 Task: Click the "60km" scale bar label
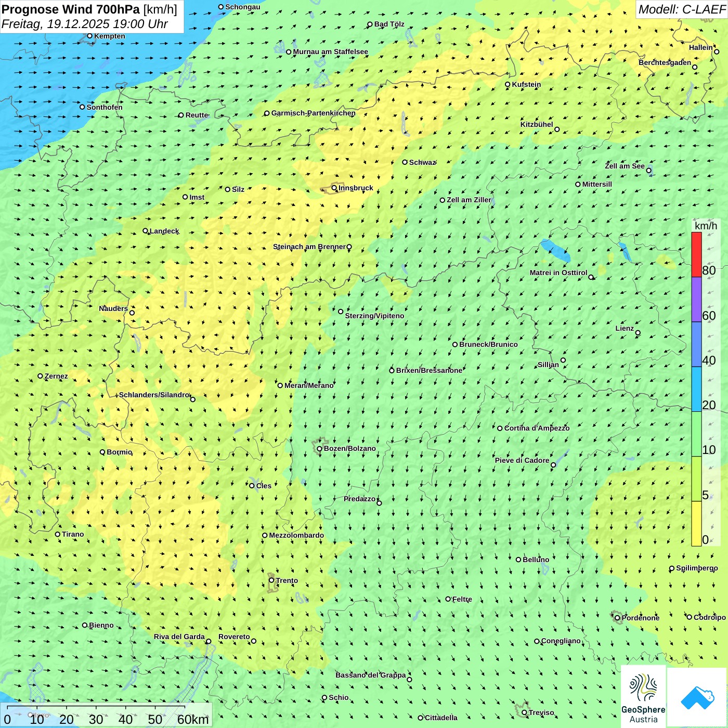pyautogui.click(x=193, y=719)
